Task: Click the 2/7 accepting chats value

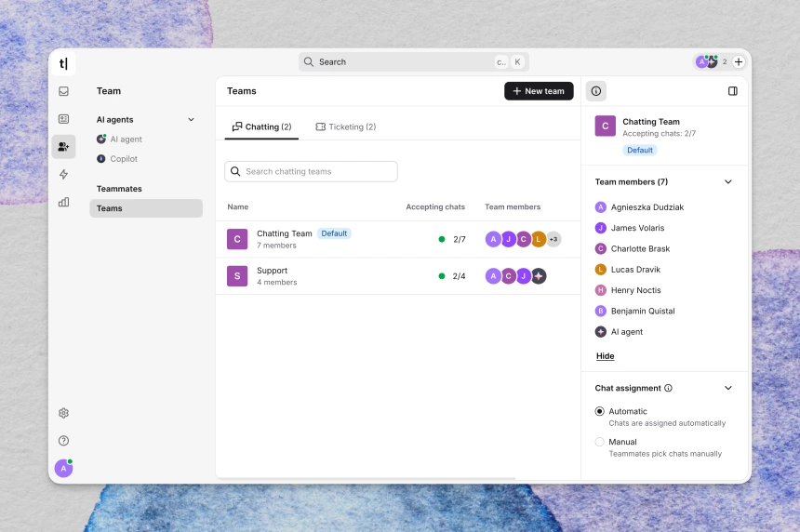Action: [x=460, y=240]
